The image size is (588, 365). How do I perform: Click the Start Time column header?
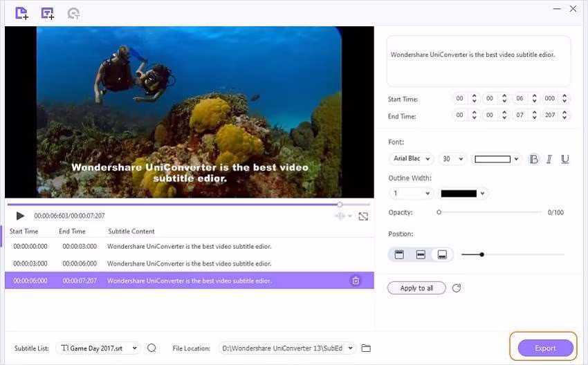pos(24,231)
